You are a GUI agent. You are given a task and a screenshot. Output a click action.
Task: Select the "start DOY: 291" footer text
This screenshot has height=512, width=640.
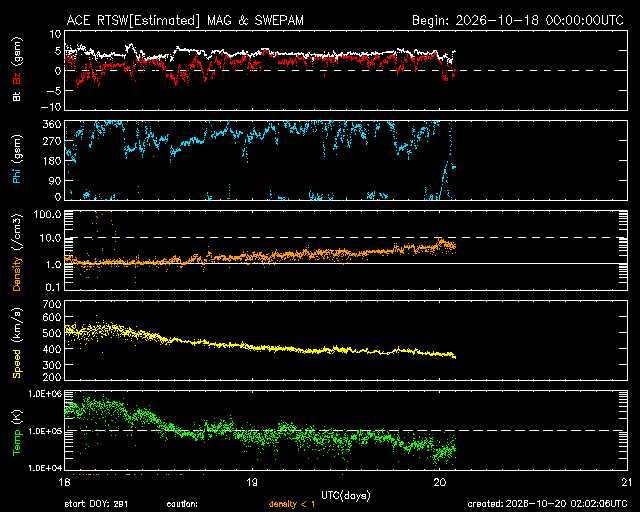coord(96,504)
